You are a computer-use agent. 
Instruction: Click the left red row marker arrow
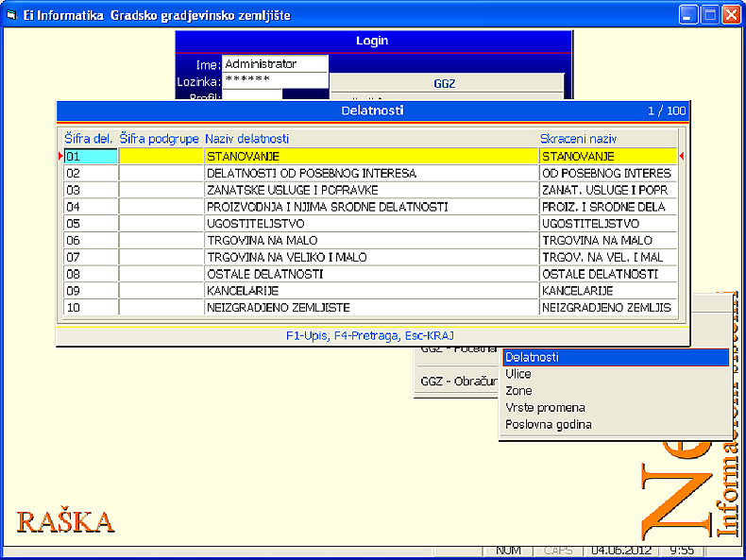pos(60,157)
